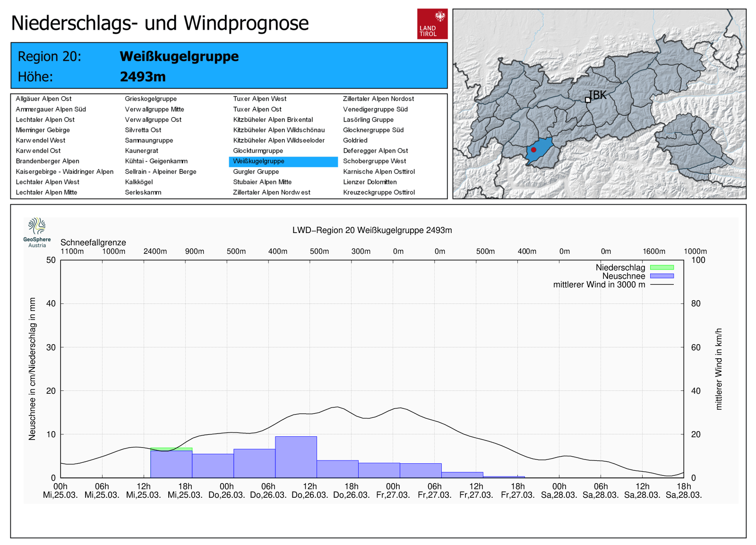Click the GeoSphere Austria logo

coord(37,232)
